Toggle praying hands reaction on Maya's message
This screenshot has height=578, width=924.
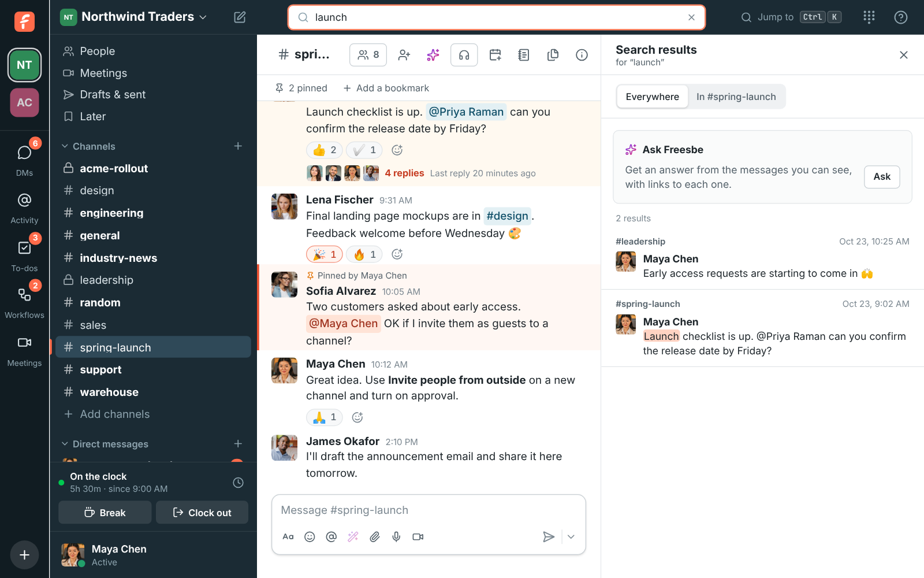(325, 417)
